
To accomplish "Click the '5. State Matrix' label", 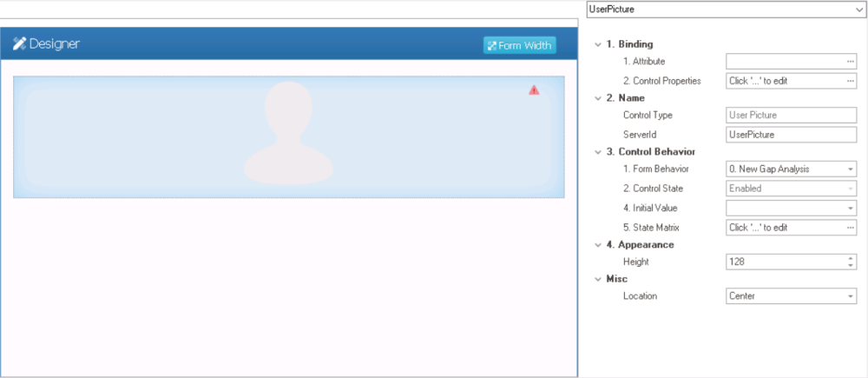I will click(x=651, y=228).
